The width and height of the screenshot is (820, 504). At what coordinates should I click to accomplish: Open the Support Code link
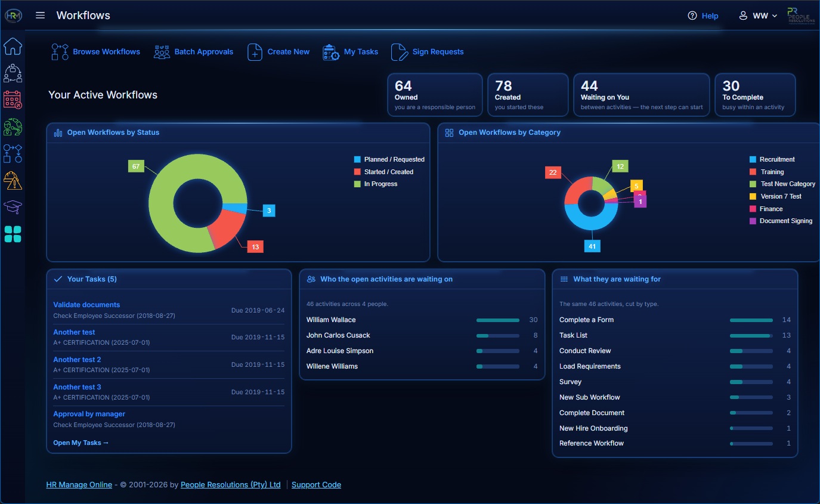click(x=316, y=485)
